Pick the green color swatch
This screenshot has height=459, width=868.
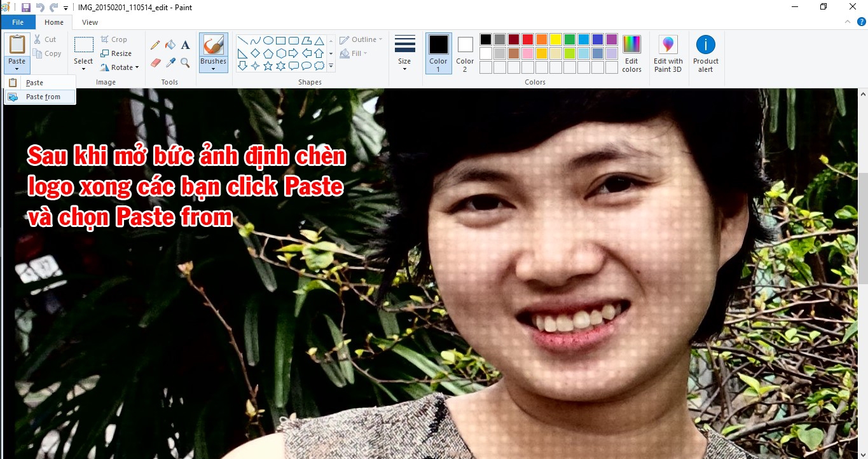569,39
